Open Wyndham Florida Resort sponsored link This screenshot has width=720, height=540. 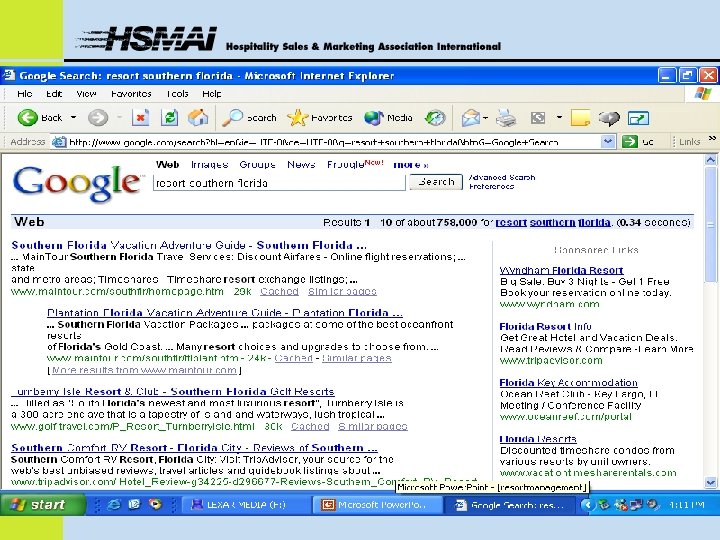561,270
